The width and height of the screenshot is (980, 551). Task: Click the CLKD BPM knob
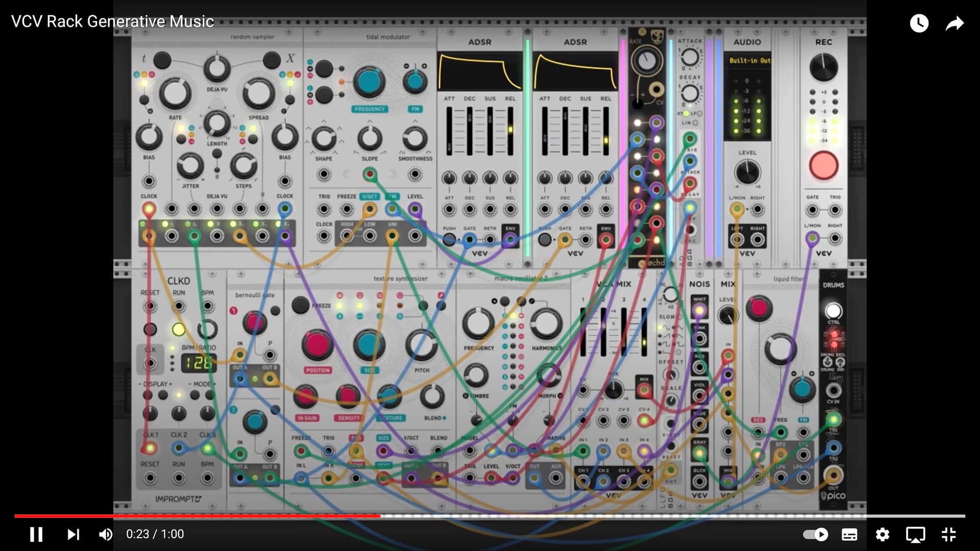pyautogui.click(x=208, y=329)
